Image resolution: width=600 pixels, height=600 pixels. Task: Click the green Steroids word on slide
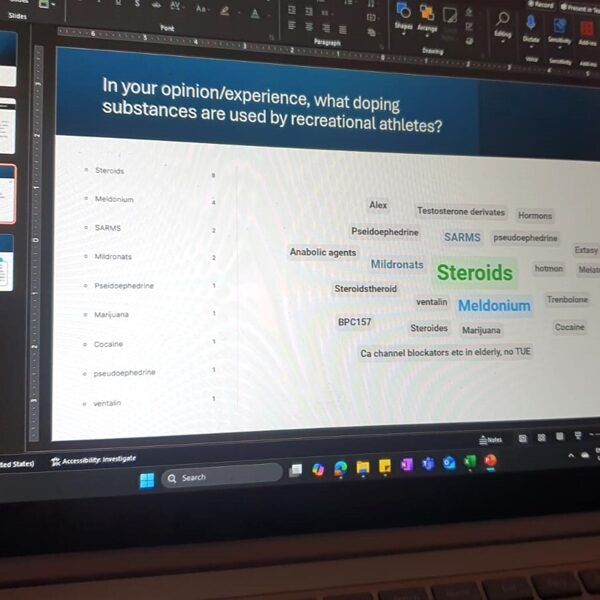474,272
